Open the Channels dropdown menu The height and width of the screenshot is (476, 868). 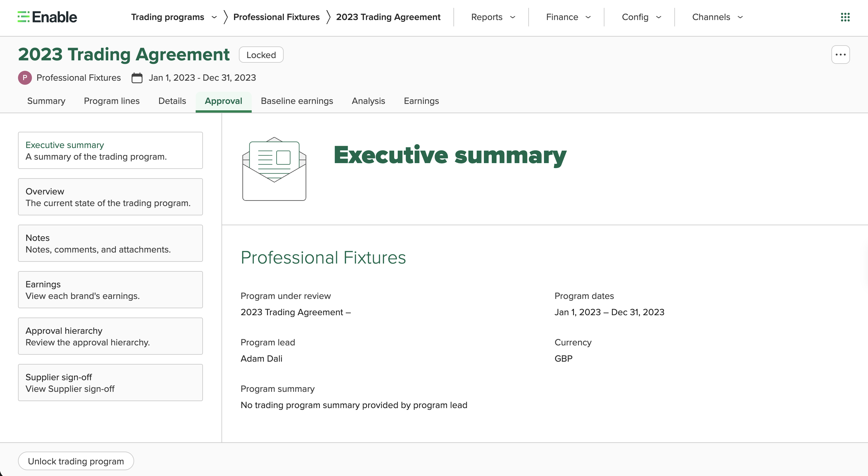point(717,17)
